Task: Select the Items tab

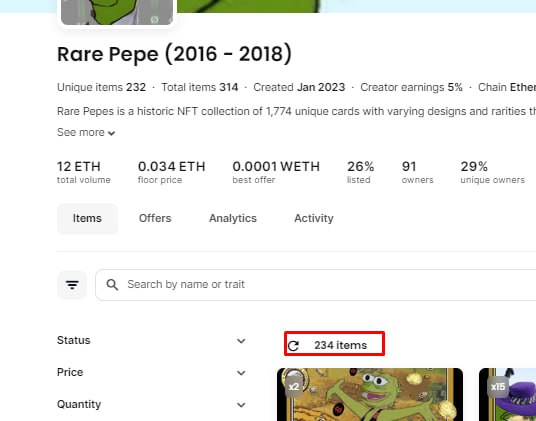Action: [87, 218]
